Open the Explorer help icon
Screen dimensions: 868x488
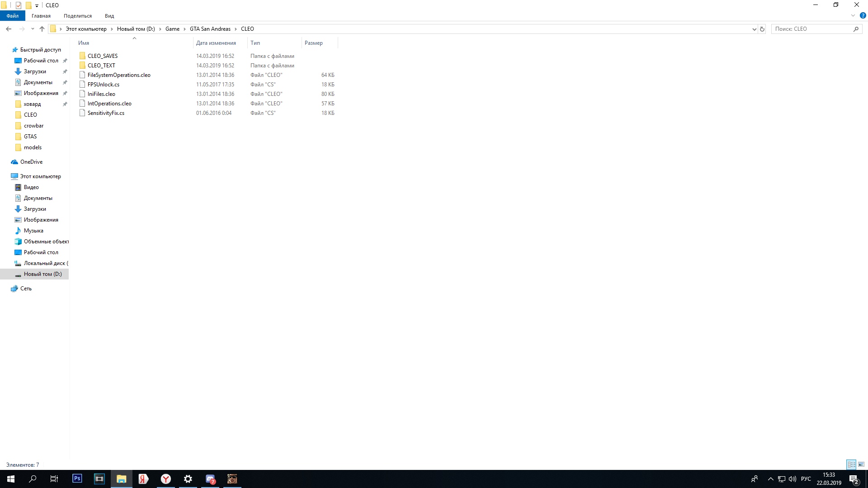(x=863, y=15)
